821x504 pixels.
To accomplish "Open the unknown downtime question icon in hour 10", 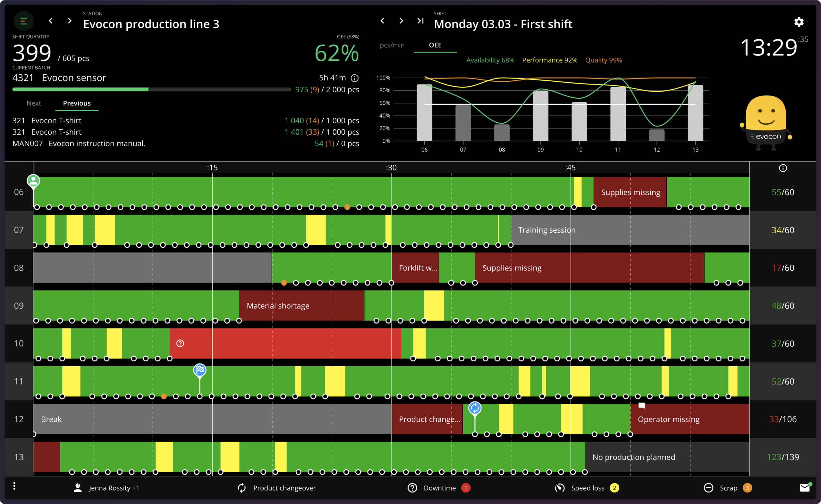I will (x=180, y=343).
